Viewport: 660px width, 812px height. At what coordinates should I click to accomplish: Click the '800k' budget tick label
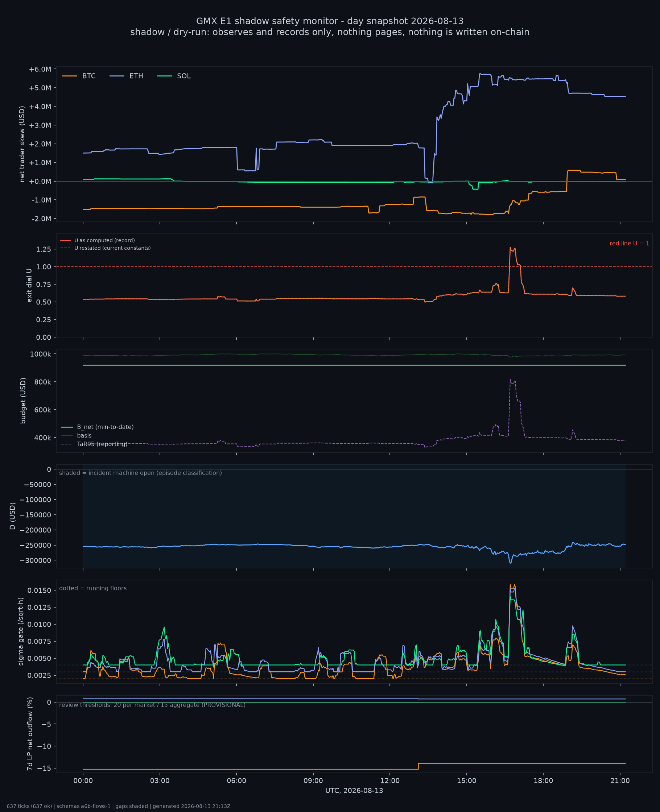pyautogui.click(x=42, y=382)
